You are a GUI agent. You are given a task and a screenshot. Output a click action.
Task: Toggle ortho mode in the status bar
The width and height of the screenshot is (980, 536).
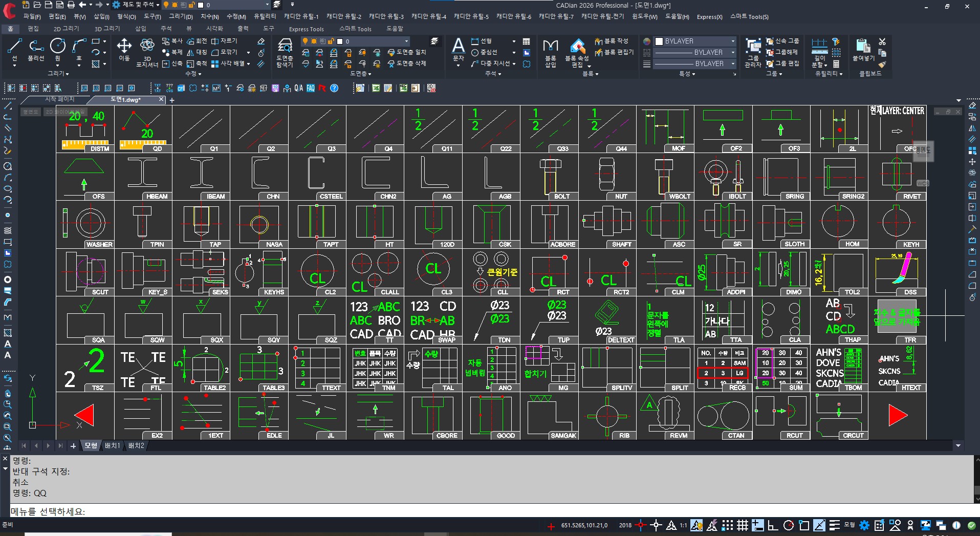pyautogui.click(x=773, y=525)
